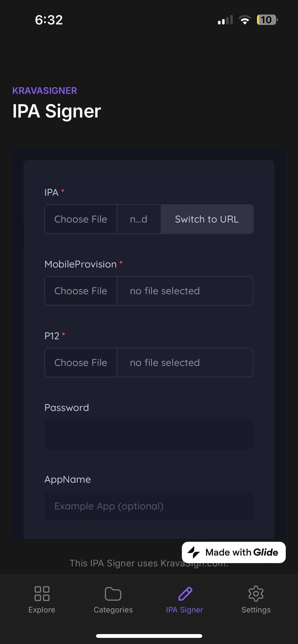Tap the Explore tab label

click(x=42, y=610)
